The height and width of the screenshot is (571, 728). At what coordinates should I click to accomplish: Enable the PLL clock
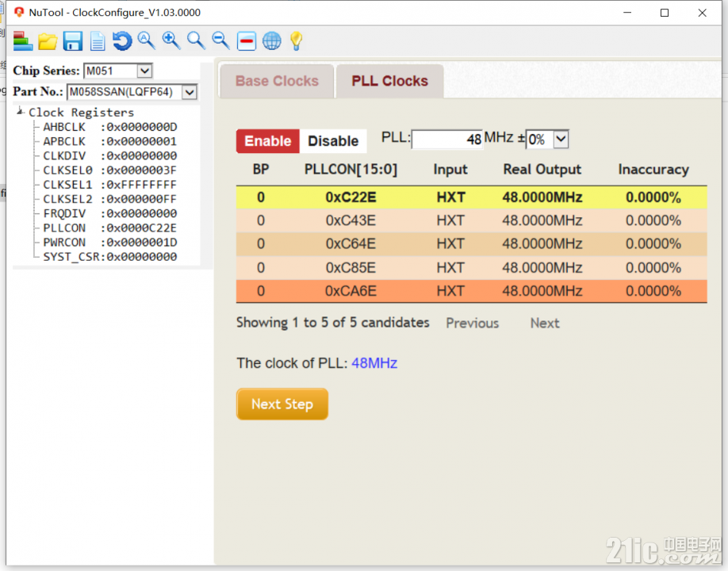268,140
